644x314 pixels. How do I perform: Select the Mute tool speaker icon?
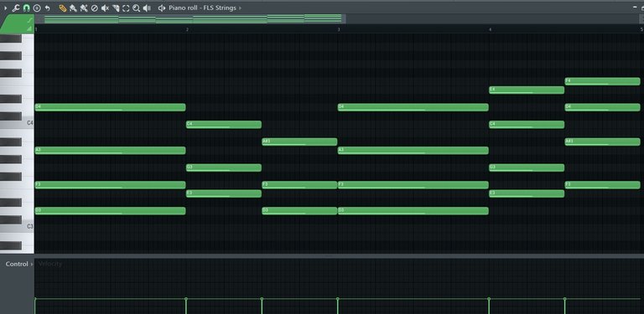coord(105,8)
